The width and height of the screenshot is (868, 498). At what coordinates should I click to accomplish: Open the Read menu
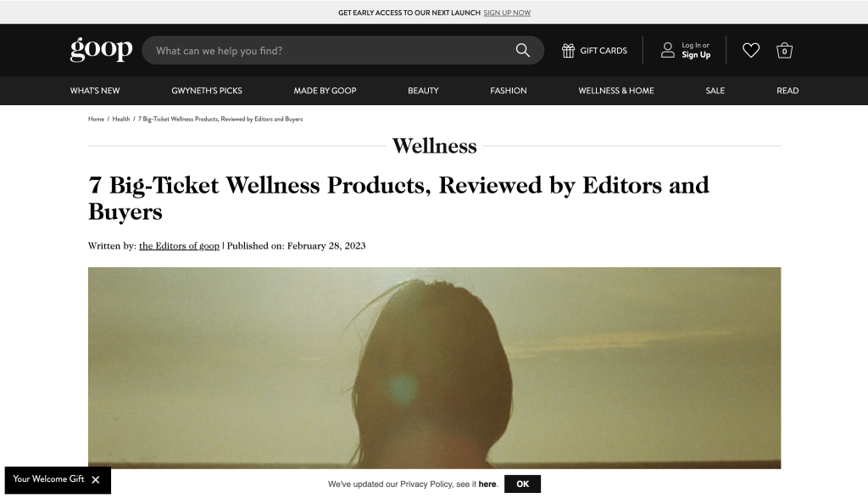[787, 91]
